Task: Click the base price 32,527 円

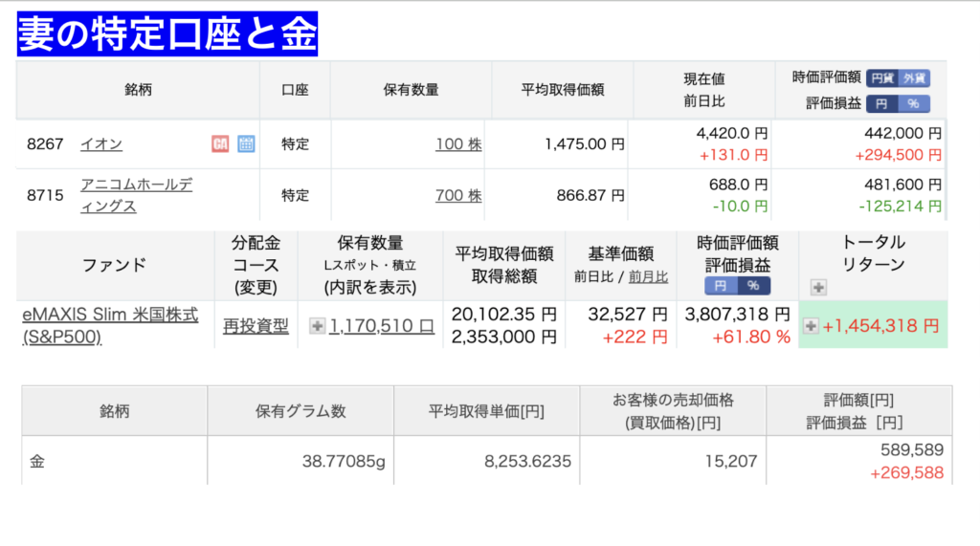Action: [628, 315]
